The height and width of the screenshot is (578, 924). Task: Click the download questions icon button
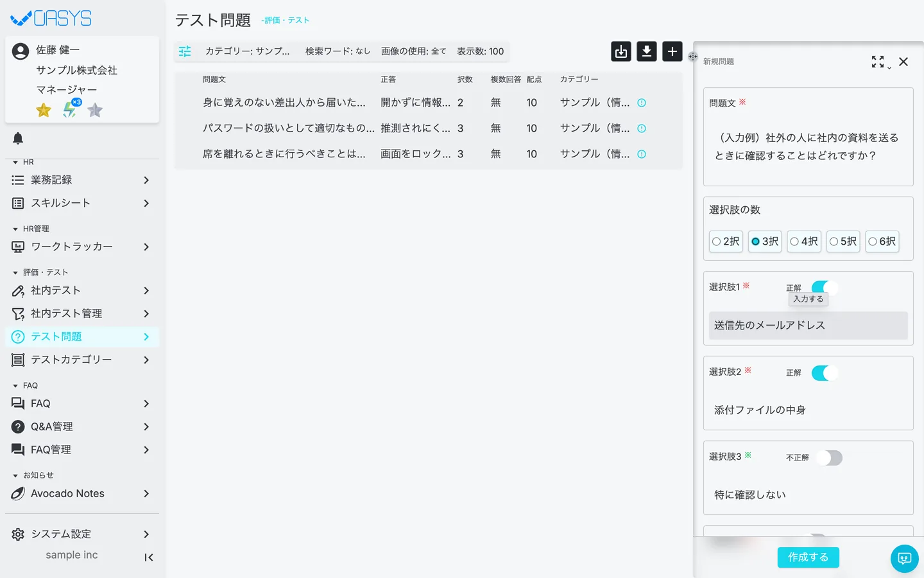coord(647,51)
